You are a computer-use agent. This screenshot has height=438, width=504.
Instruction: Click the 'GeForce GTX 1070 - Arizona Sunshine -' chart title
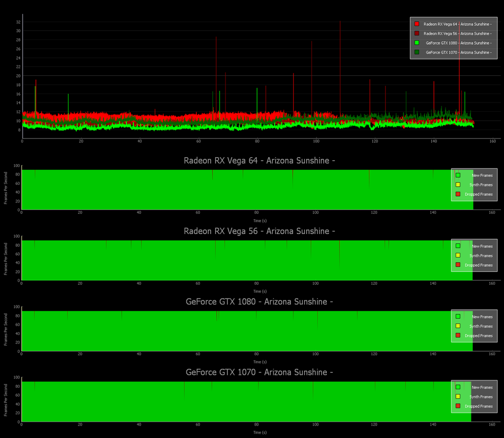[x=259, y=372]
